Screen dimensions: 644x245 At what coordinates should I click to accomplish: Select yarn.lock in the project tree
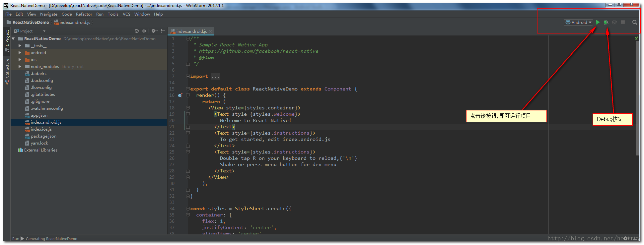pos(39,143)
